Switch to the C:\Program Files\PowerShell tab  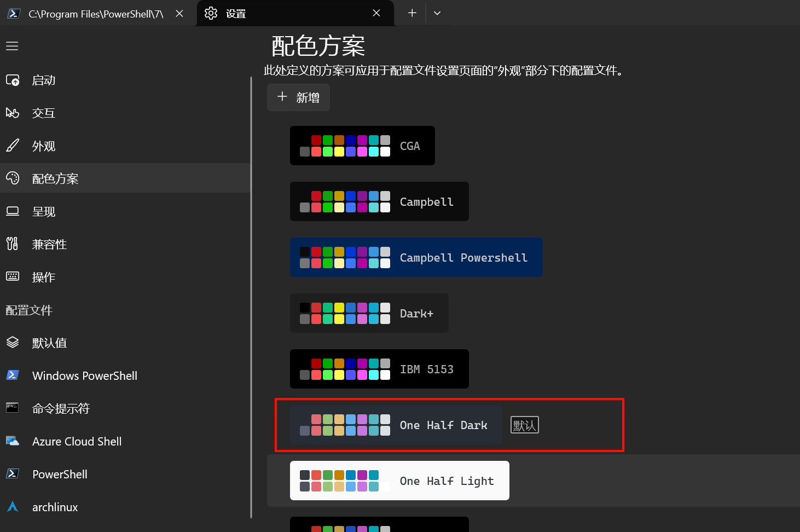point(97,14)
